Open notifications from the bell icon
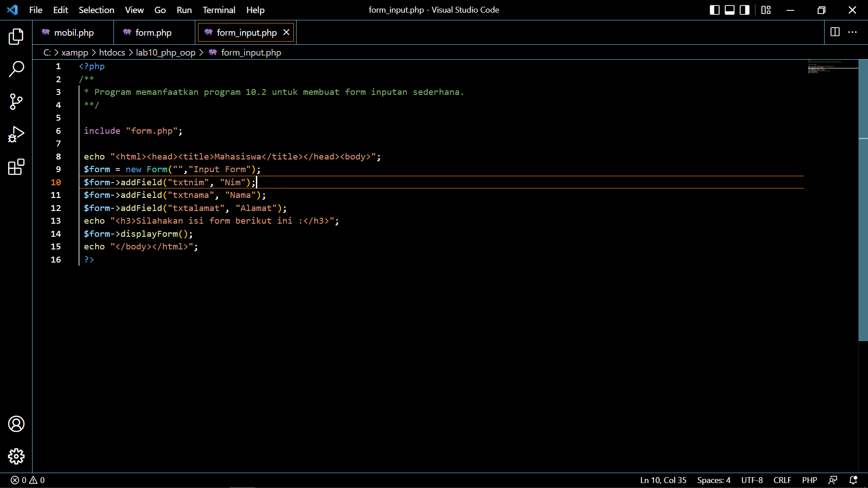Viewport: 868px width, 488px height. pyautogui.click(x=854, y=480)
